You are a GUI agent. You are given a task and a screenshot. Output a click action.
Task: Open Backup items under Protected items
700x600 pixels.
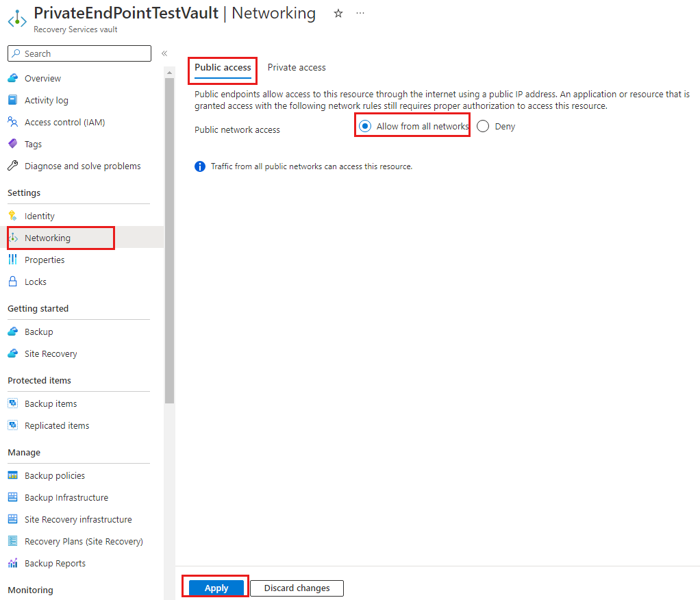coord(51,403)
